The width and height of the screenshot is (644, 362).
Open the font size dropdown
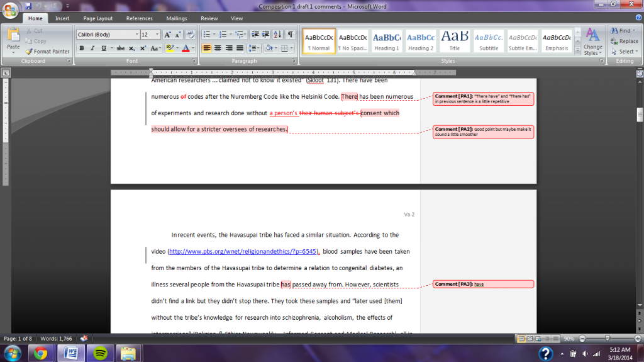click(157, 35)
